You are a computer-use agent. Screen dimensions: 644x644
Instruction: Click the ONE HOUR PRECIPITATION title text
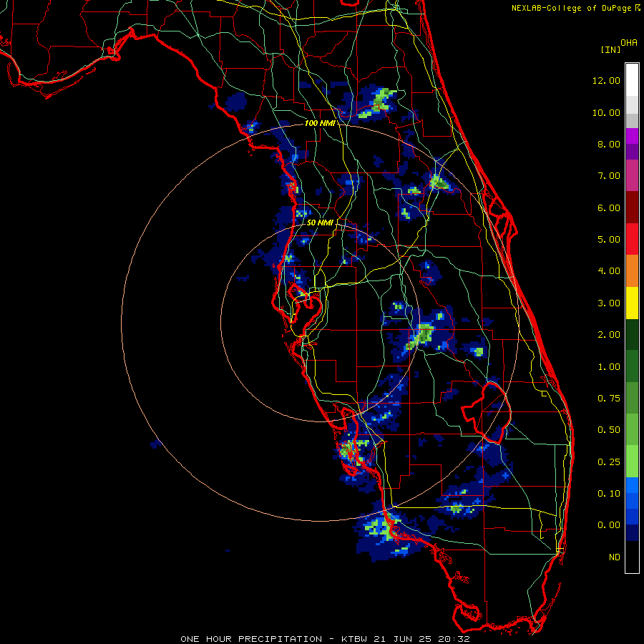tap(251, 639)
